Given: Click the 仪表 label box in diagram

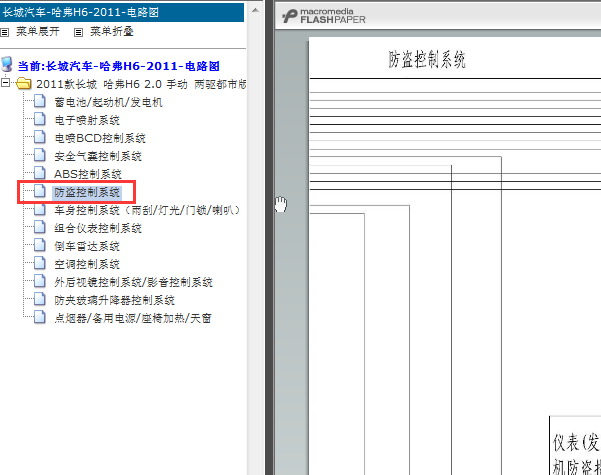Looking at the screenshot, I should point(575,445).
